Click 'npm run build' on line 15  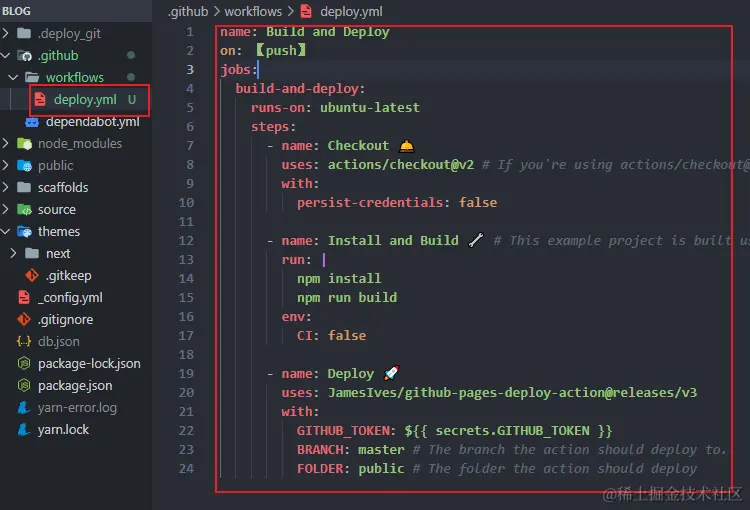point(347,297)
